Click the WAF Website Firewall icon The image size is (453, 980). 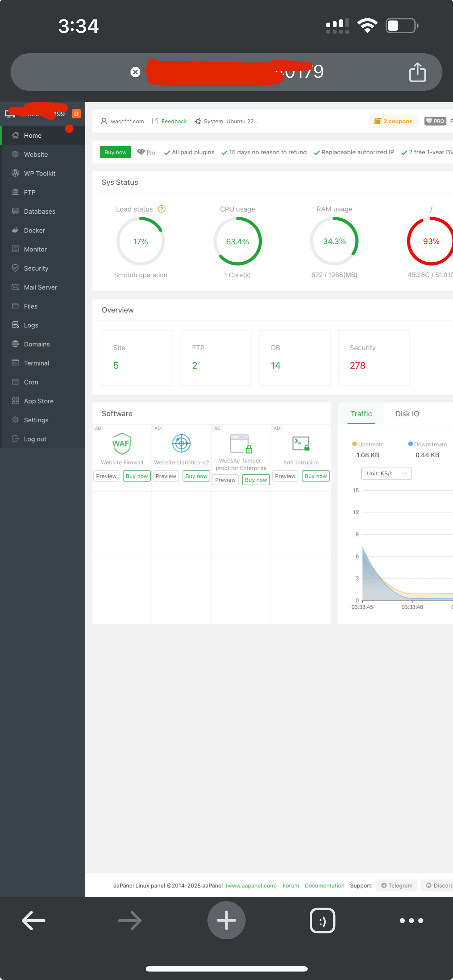tap(122, 444)
